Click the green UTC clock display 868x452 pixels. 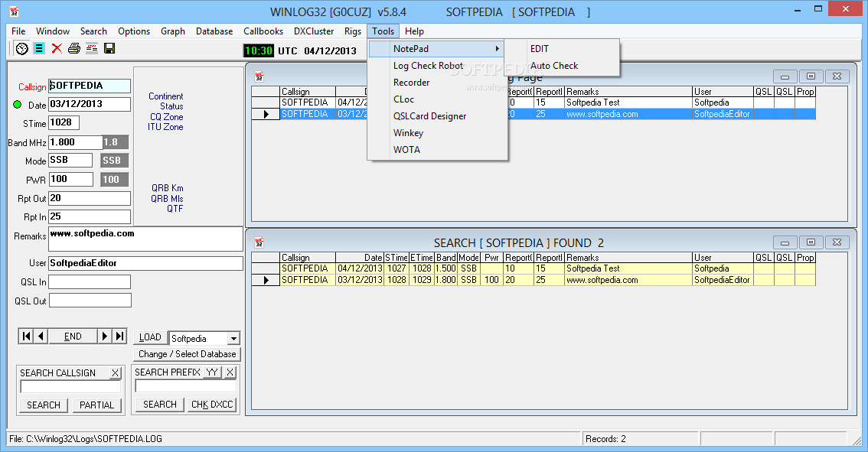coord(259,51)
